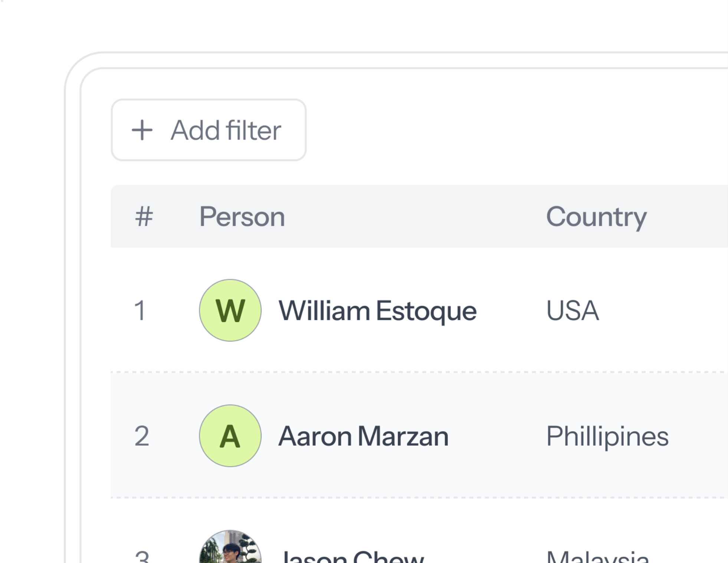Click rank number 2 in second row

pyautogui.click(x=142, y=436)
